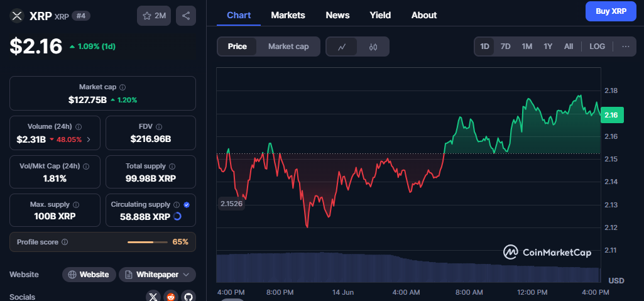Click the #4 rank badge
Screen dimensions: 644x301
(x=81, y=16)
